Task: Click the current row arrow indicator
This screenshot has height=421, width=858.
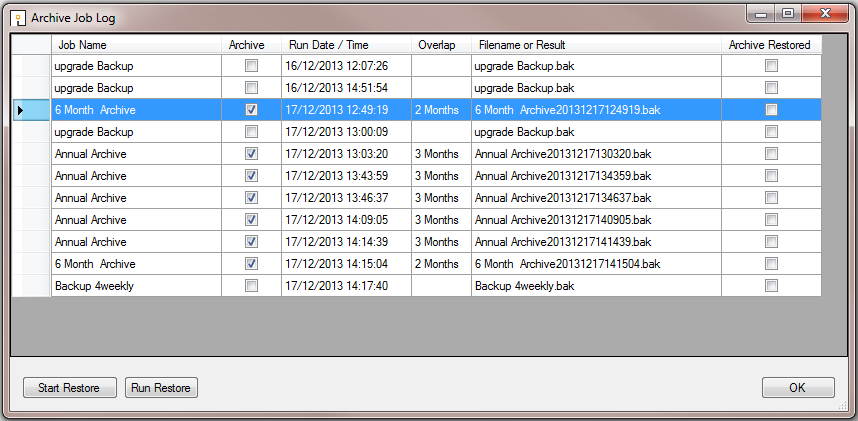Action: click(x=18, y=110)
